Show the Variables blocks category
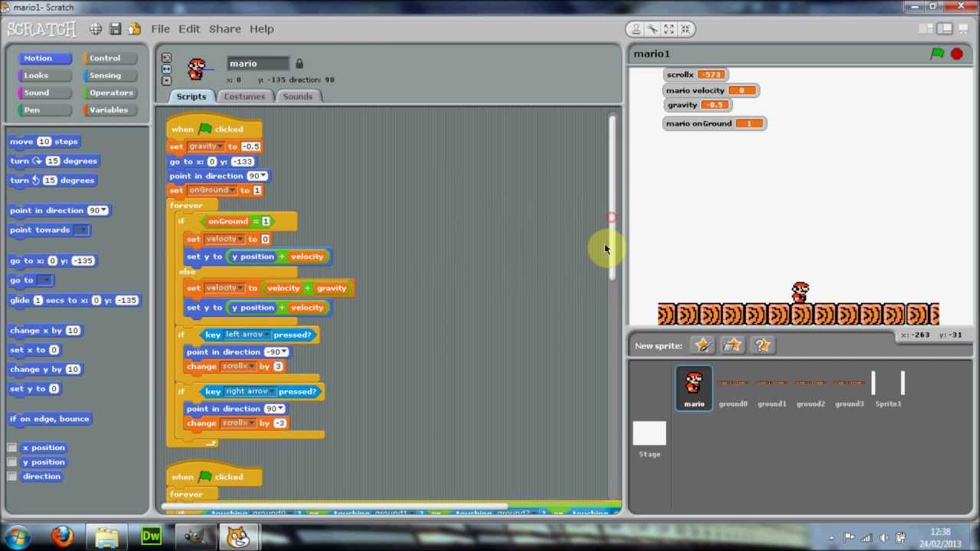 click(x=109, y=109)
